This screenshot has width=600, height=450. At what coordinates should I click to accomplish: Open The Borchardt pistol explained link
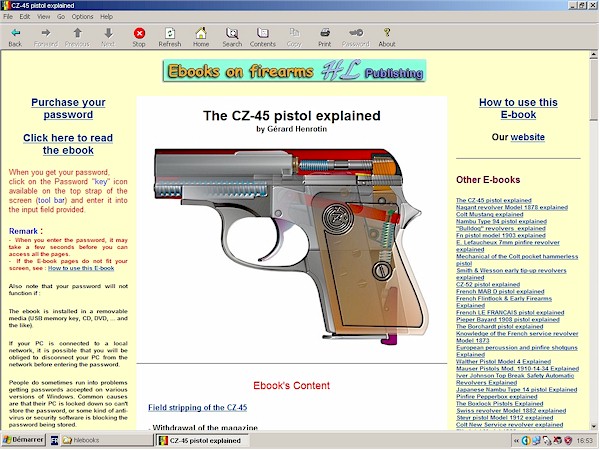click(x=499, y=327)
